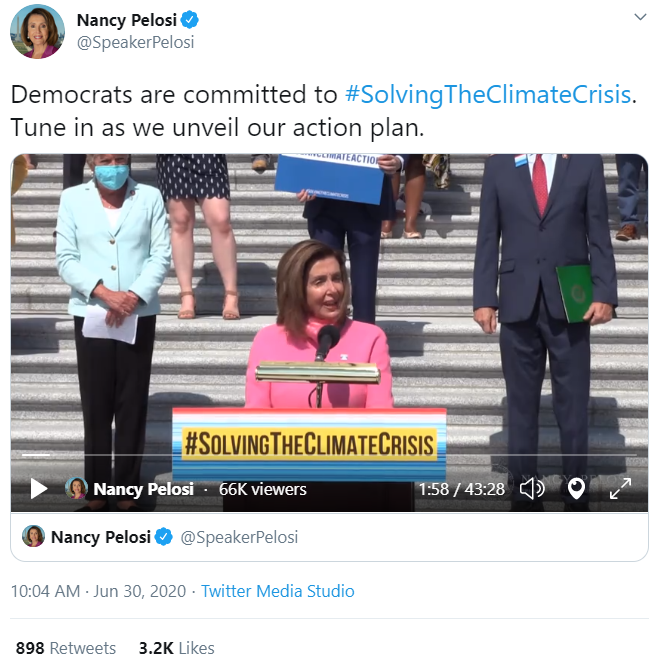Click the small avatar in video controls
Screen dimensions: 656x664
(x=76, y=489)
